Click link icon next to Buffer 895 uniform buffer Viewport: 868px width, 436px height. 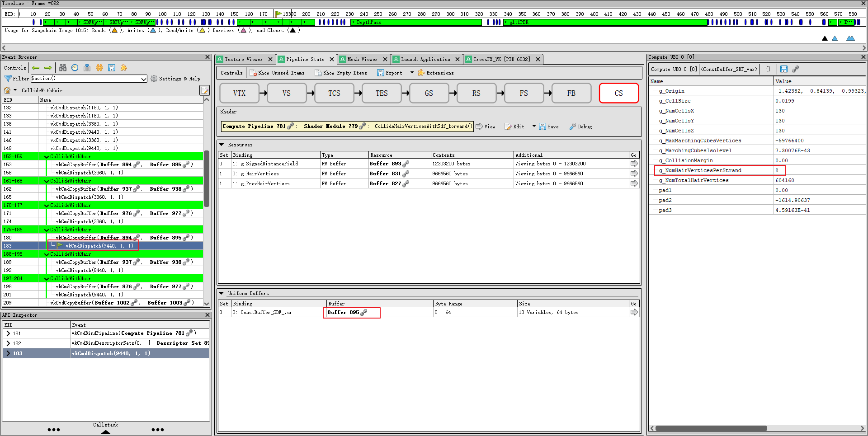point(364,312)
